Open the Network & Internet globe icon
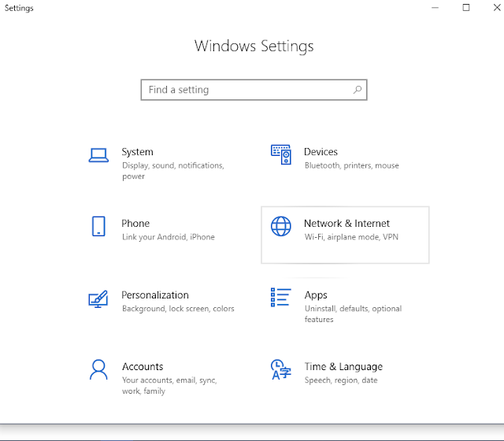Viewport: 504px width, 441px height. (281, 226)
